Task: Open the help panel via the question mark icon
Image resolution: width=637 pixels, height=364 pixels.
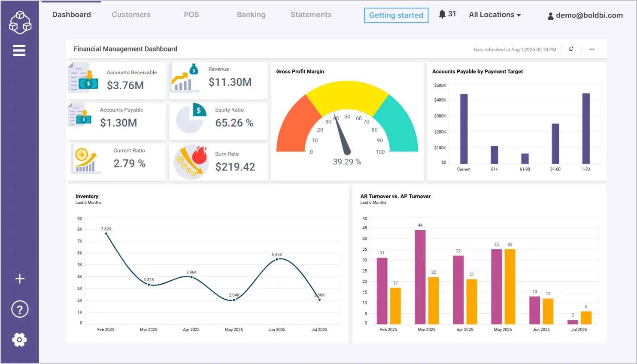Action: [20, 309]
